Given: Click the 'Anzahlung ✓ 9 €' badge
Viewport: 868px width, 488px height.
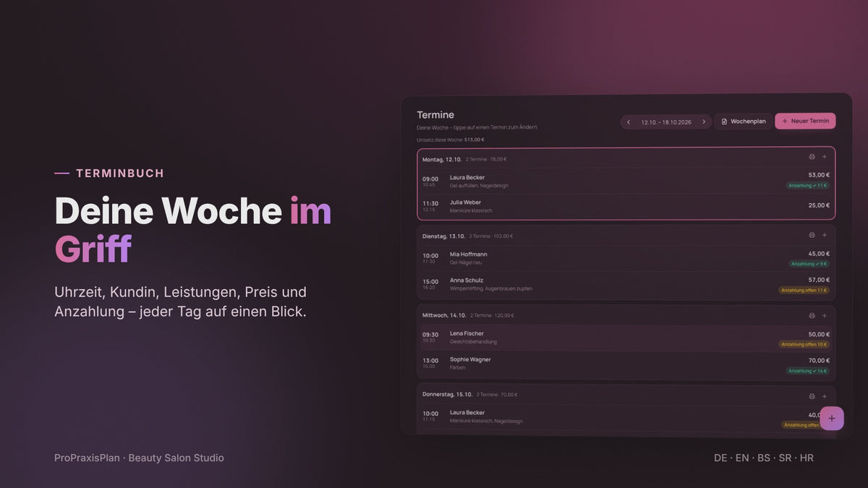Looking at the screenshot, I should click(x=809, y=264).
